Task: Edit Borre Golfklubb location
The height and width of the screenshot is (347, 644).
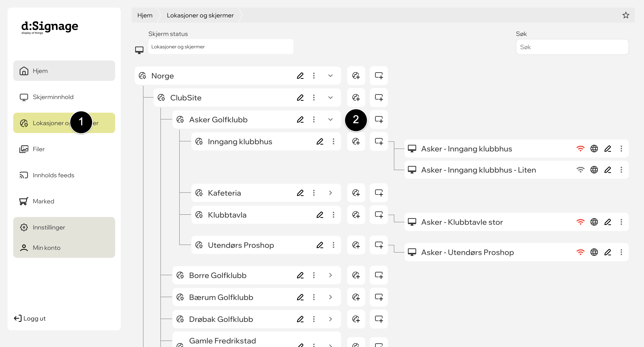Action: pos(300,275)
